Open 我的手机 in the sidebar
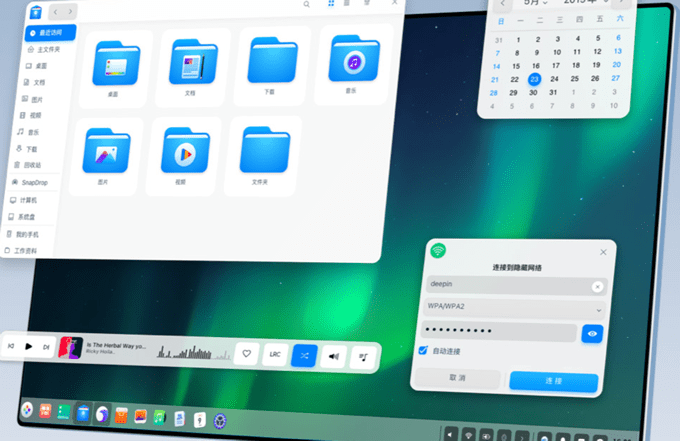680x441 pixels. coord(23,235)
